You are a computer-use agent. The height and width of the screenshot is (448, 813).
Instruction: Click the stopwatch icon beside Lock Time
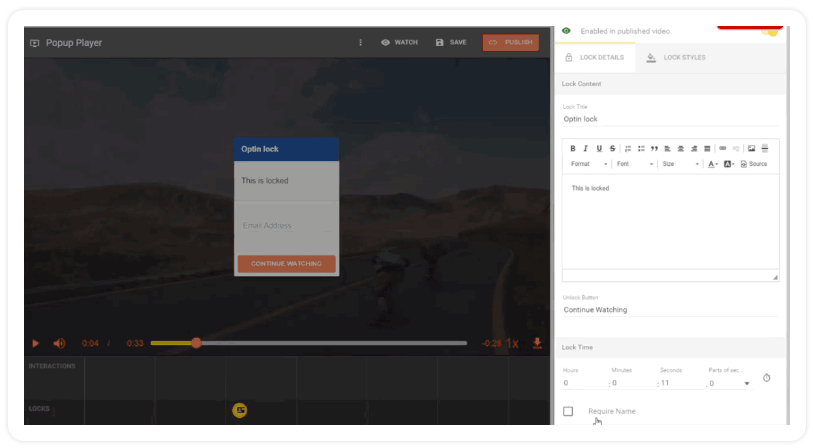(x=767, y=378)
